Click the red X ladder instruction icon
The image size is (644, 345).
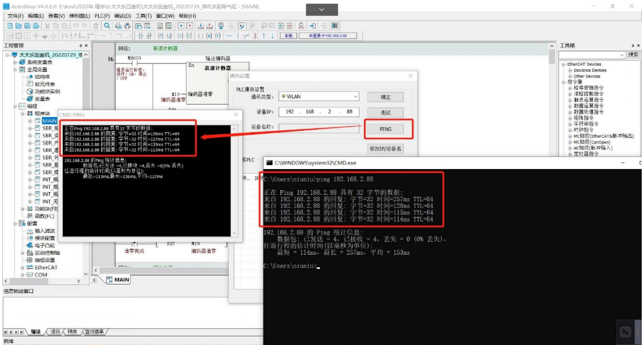254,35
